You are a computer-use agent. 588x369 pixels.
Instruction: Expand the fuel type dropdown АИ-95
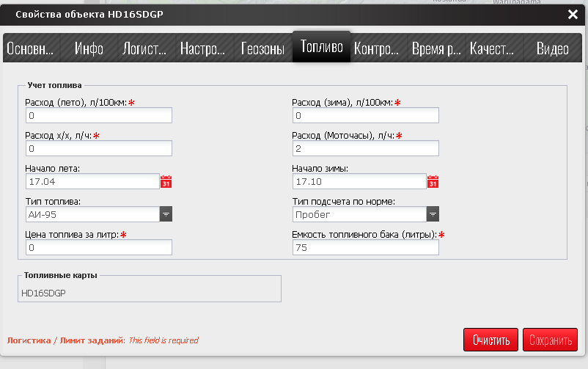[x=166, y=214]
